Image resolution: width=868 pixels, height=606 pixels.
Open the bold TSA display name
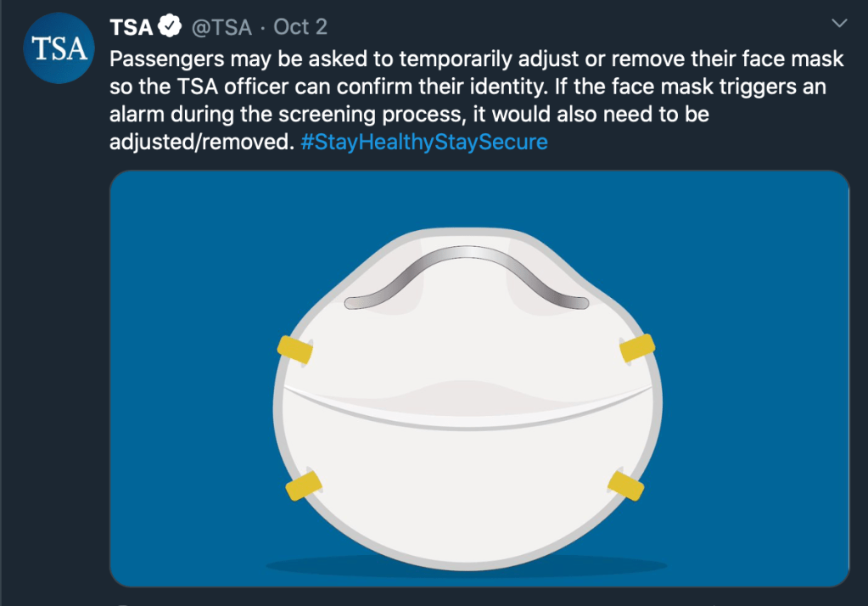pyautogui.click(x=132, y=27)
